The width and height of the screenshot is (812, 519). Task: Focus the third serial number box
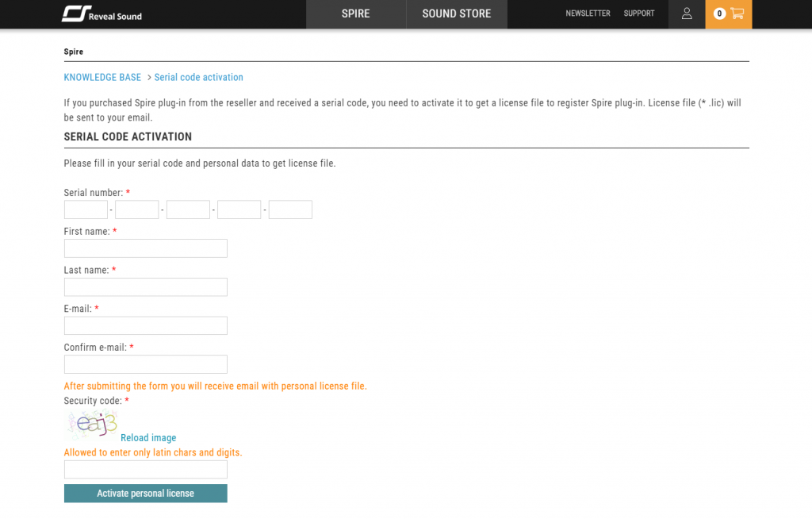tap(188, 210)
